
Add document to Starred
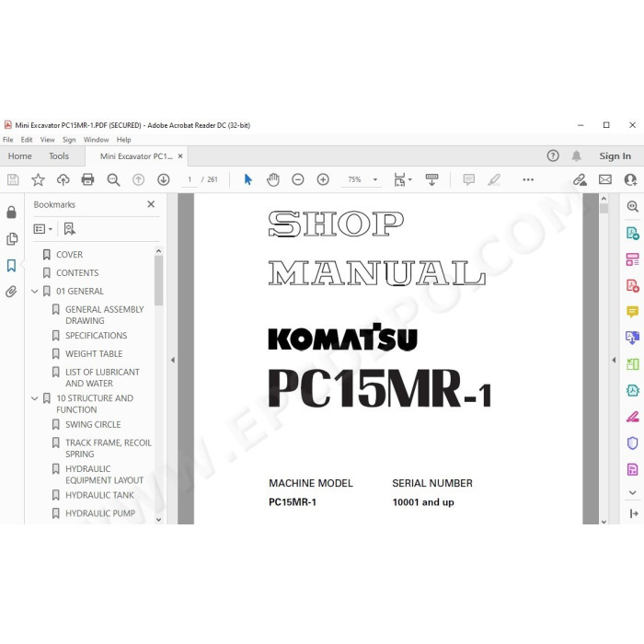coord(39,179)
